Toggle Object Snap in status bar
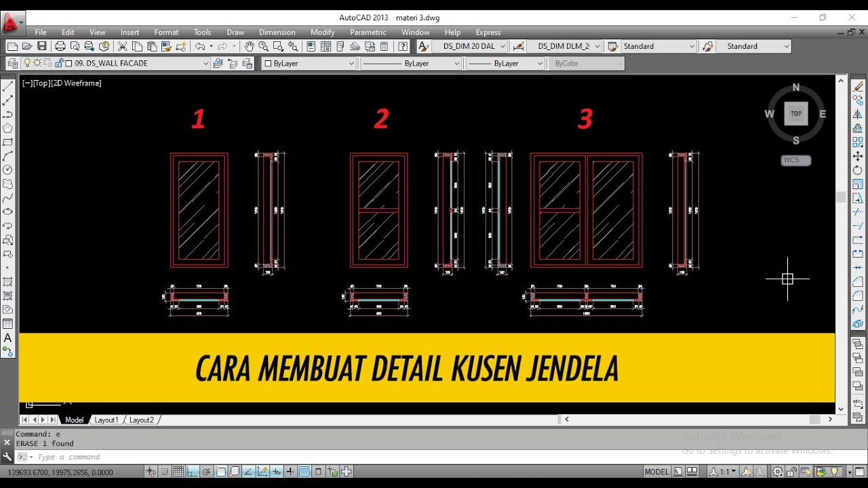The image size is (868, 488). (220, 472)
